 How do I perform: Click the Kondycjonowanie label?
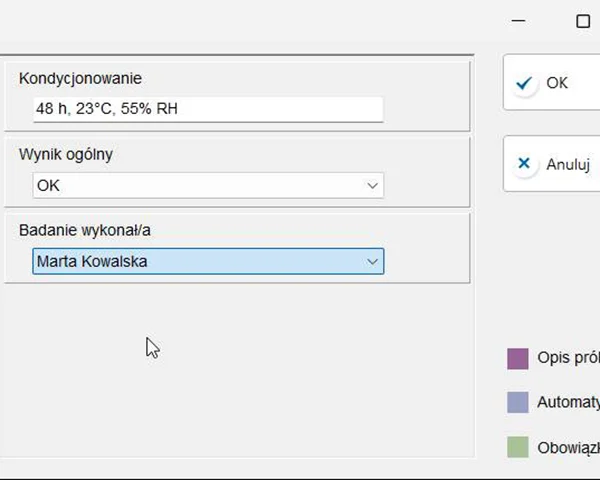pos(80,78)
